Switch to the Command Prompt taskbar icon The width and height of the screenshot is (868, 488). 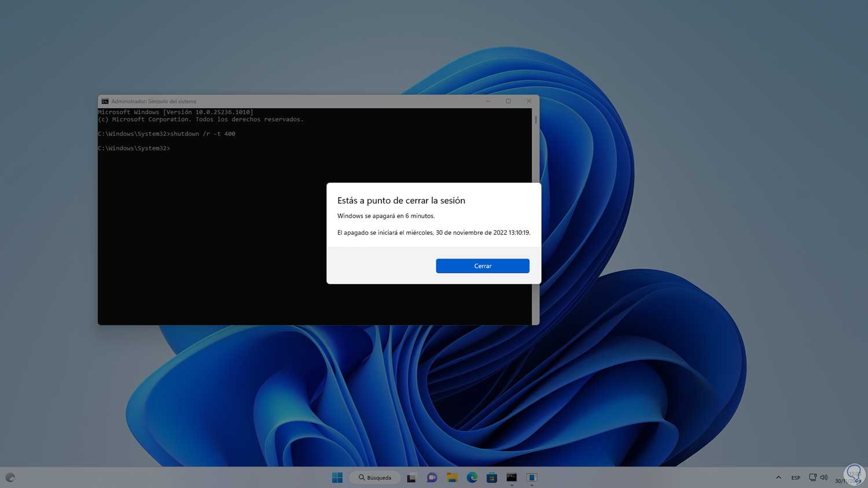click(x=512, y=478)
